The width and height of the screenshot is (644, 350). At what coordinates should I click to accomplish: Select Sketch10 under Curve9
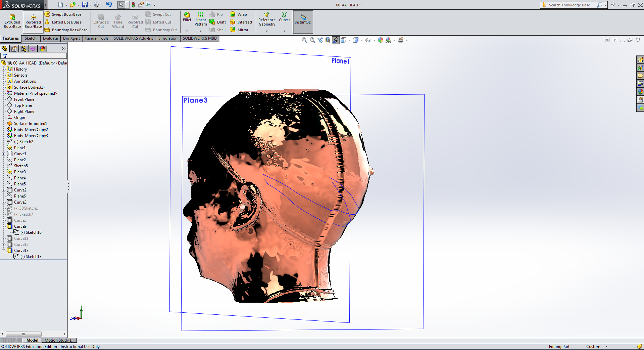point(31,232)
